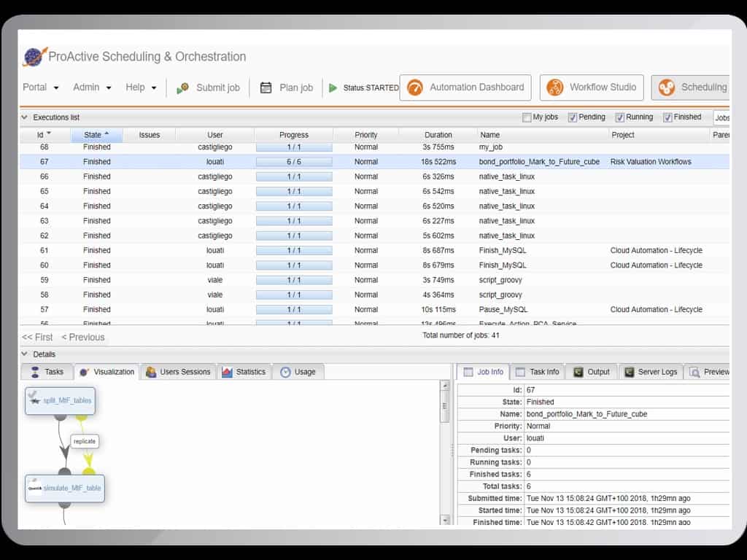The width and height of the screenshot is (747, 560).
Task: Click the Scheduling portal orange icon
Action: click(667, 87)
